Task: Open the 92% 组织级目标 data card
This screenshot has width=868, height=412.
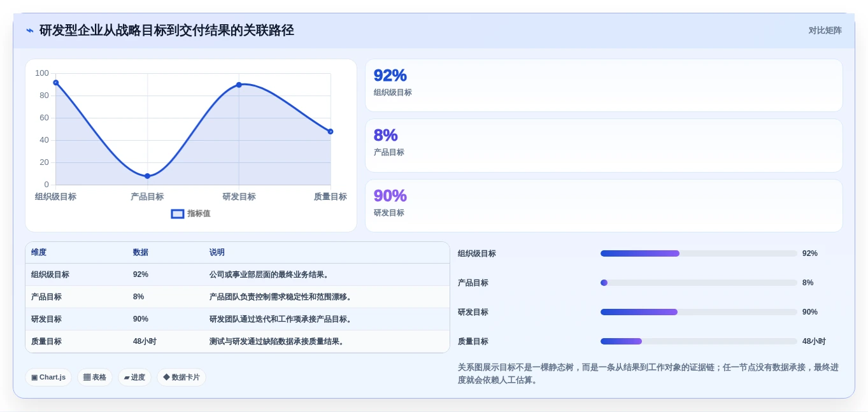Action: click(604, 85)
